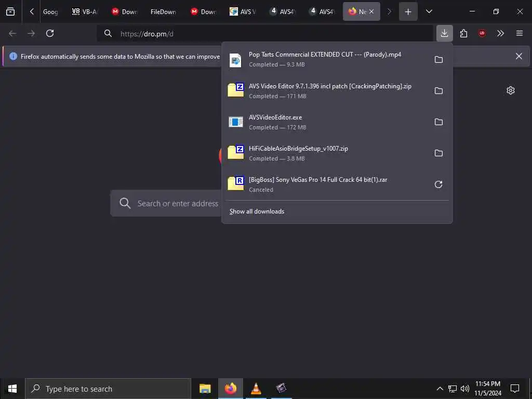The image size is (532, 399).
Task: Go forward with the forward arrow
Action: pos(31,33)
